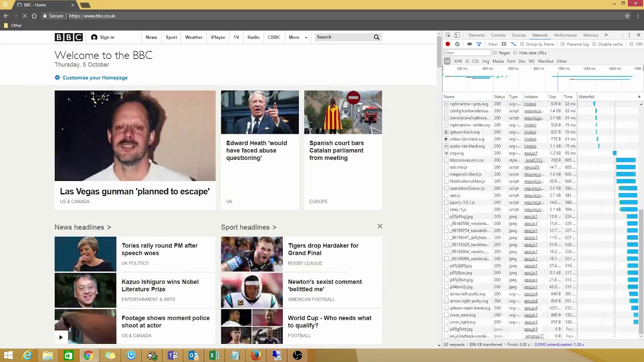
Task: Open the BBC More dropdown
Action: coord(298,37)
